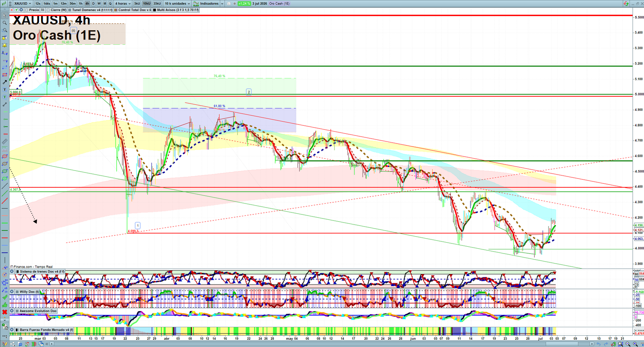
Task: Select the red diagonal line tool
Action: pyautogui.click(x=4, y=201)
